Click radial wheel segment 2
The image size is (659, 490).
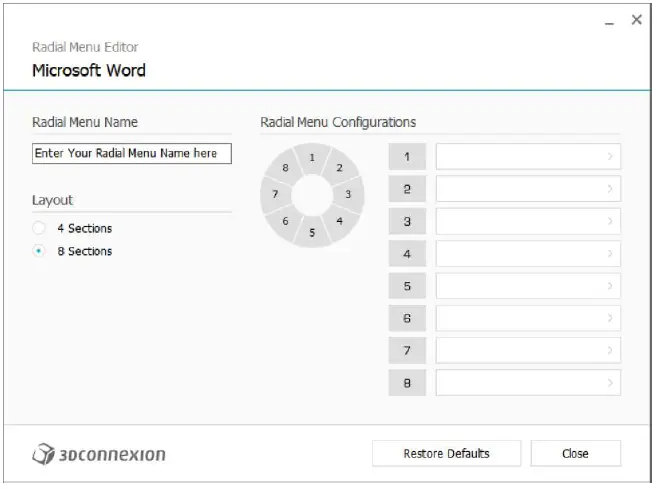coord(339,168)
